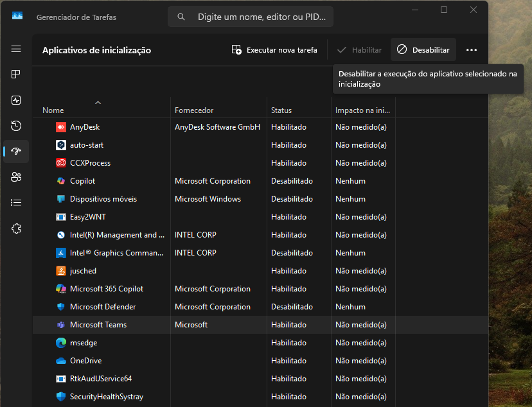Open the more options ellipsis menu
The height and width of the screenshot is (407, 532).
[x=472, y=50]
